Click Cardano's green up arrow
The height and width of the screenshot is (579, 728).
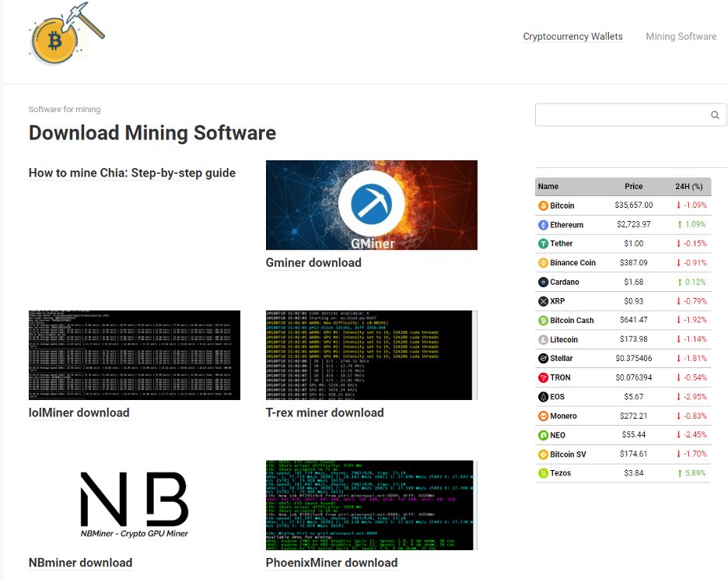(680, 282)
